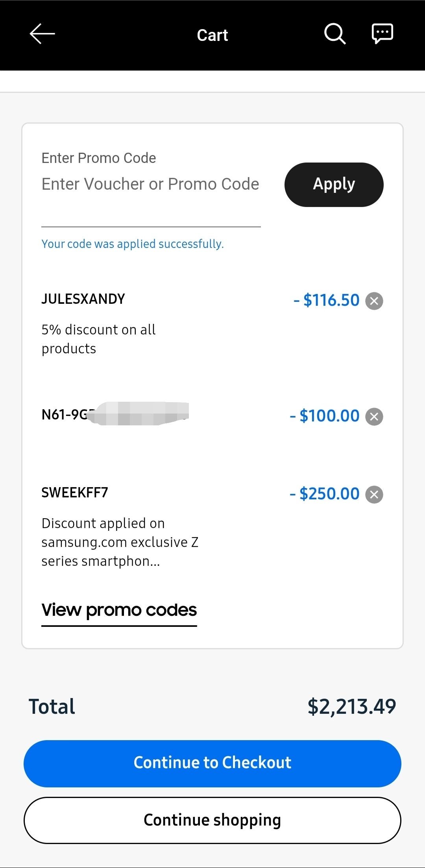
Task: Open search with the magnifier icon
Action: pos(335,34)
